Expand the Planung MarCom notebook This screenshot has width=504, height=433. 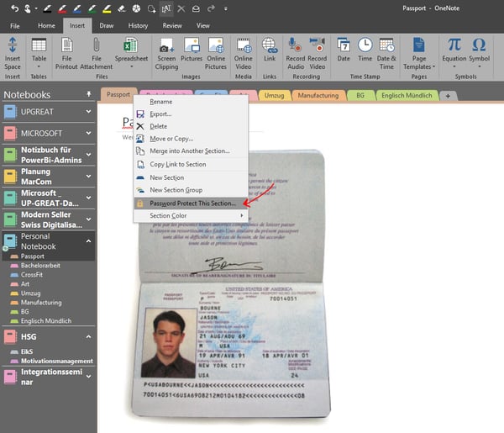(x=88, y=176)
